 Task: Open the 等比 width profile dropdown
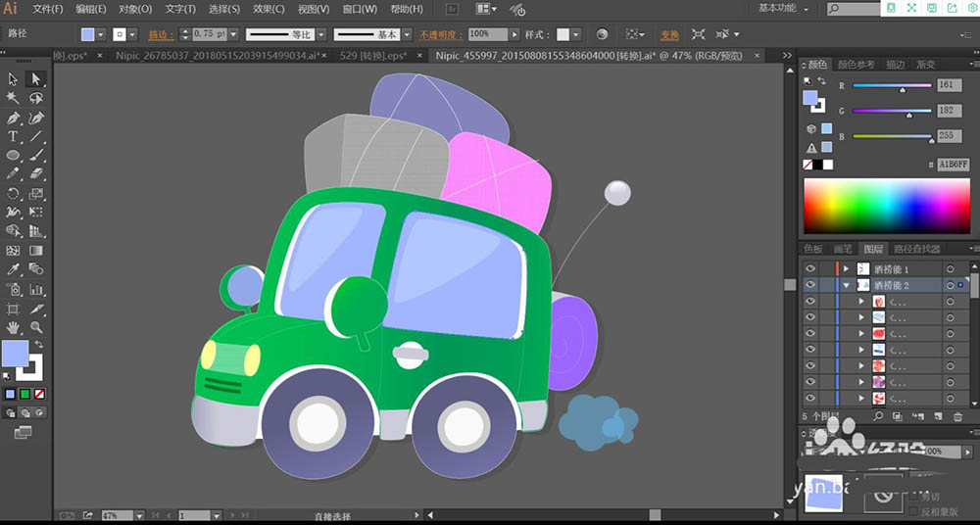click(x=321, y=34)
